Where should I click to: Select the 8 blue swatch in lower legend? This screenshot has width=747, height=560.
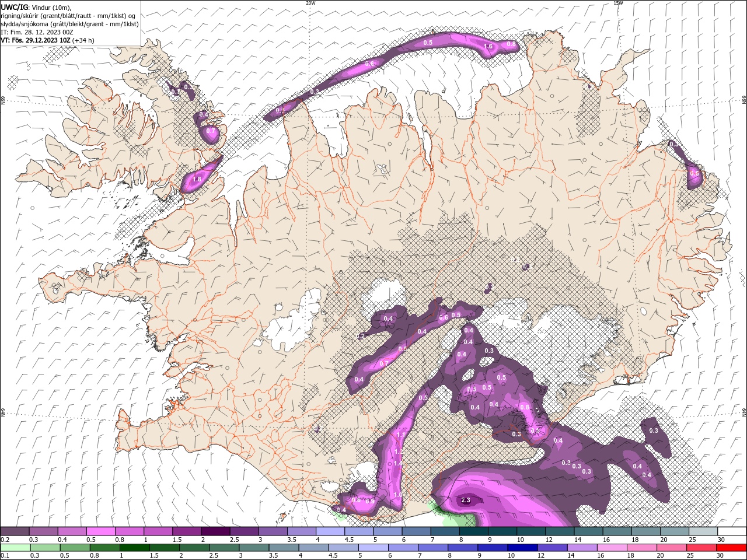point(462,547)
